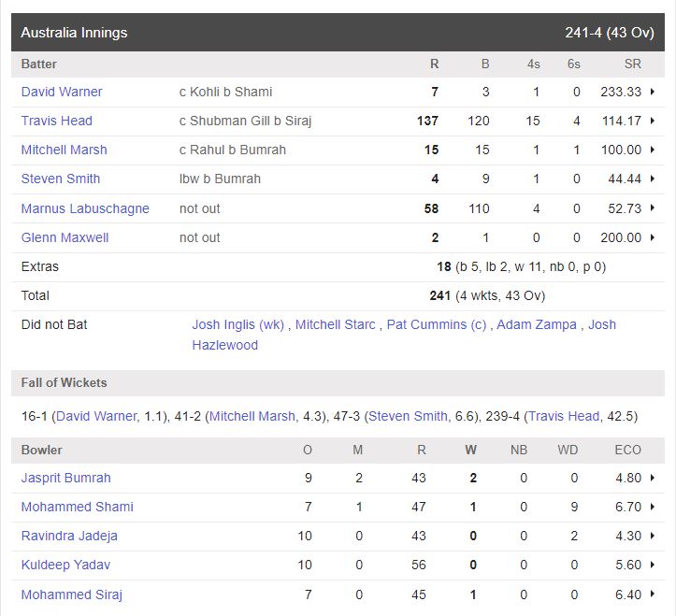Expand Mitchell Marsh's row arrow

(652, 150)
